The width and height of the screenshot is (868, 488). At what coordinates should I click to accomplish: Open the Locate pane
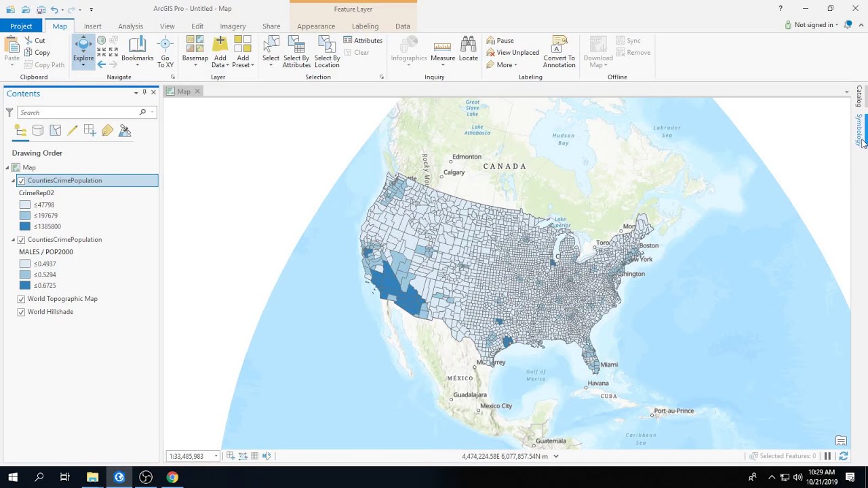(x=469, y=50)
